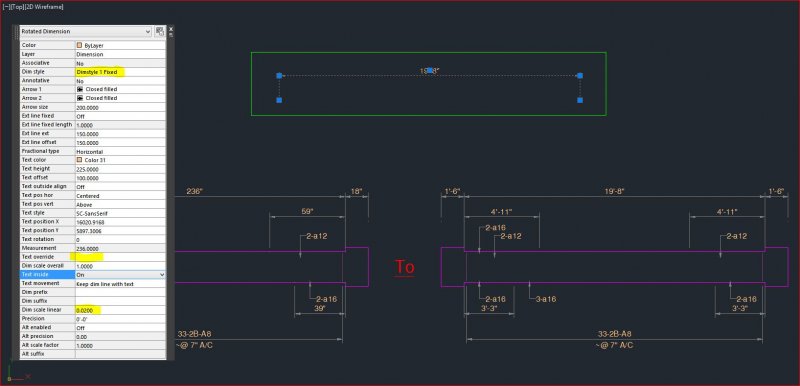The height and width of the screenshot is (386, 800).
Task: Open the Rotated Dimension object type dropdown
Action: pos(86,32)
